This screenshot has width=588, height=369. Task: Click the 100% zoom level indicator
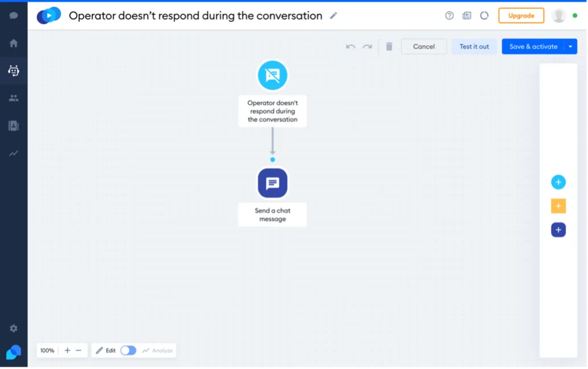pos(47,351)
